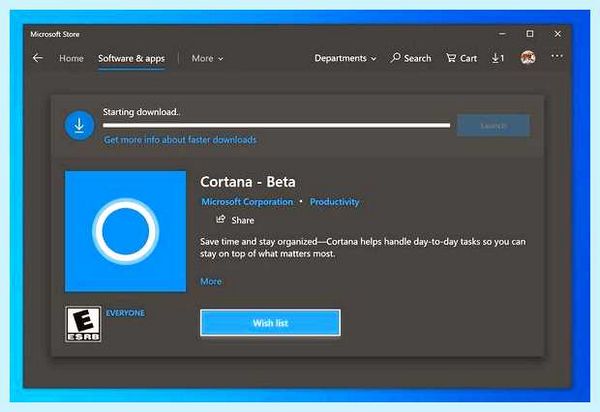Maximize the Microsoft Store window
The height and width of the screenshot is (412, 600).
[530, 34]
